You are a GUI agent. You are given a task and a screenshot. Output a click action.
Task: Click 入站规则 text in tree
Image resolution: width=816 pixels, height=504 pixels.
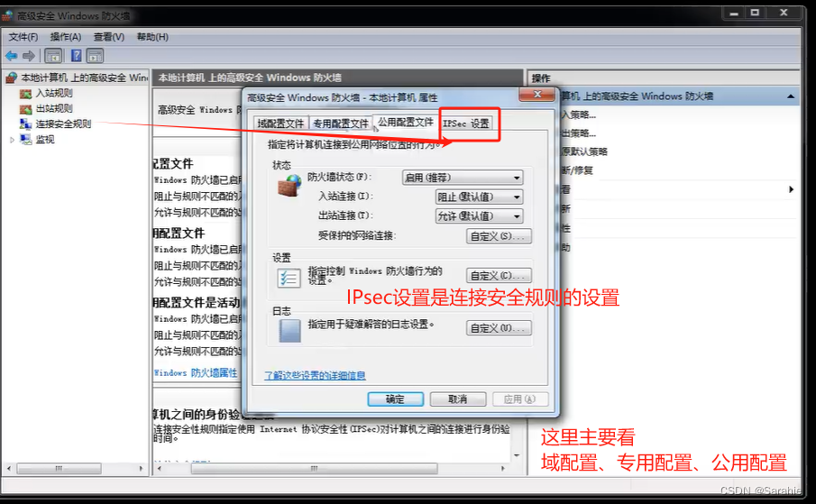[x=54, y=94]
